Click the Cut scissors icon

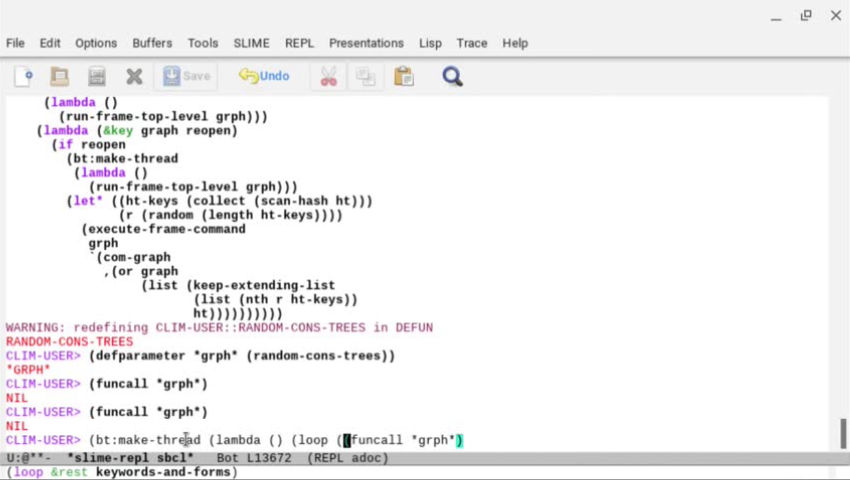(327, 76)
